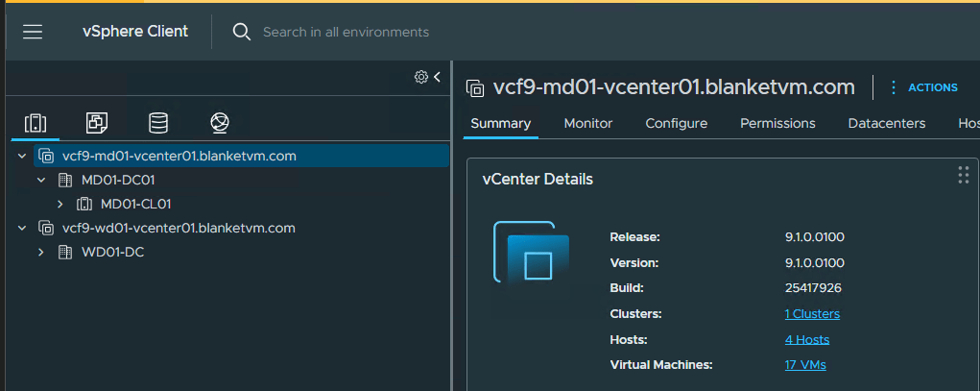Click the Version label

coord(633,263)
